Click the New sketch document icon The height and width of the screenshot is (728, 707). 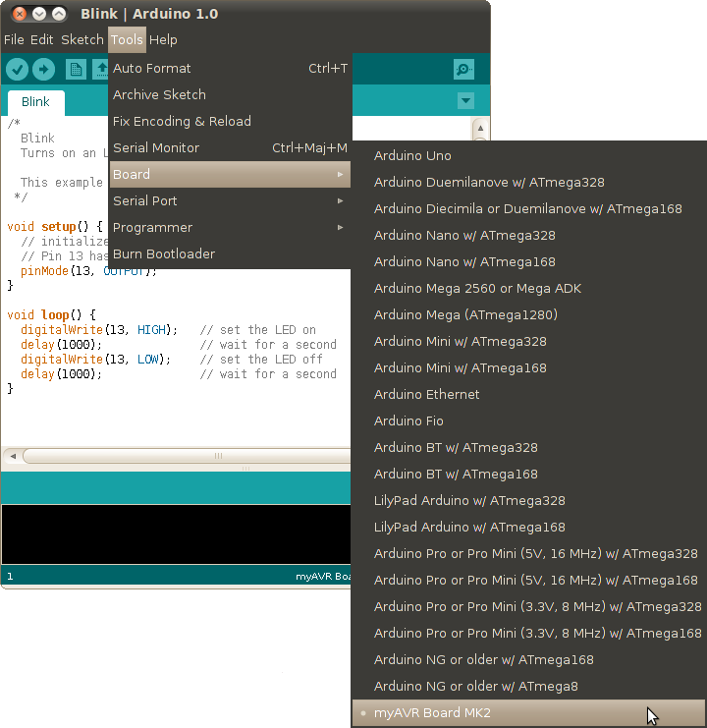click(x=76, y=70)
